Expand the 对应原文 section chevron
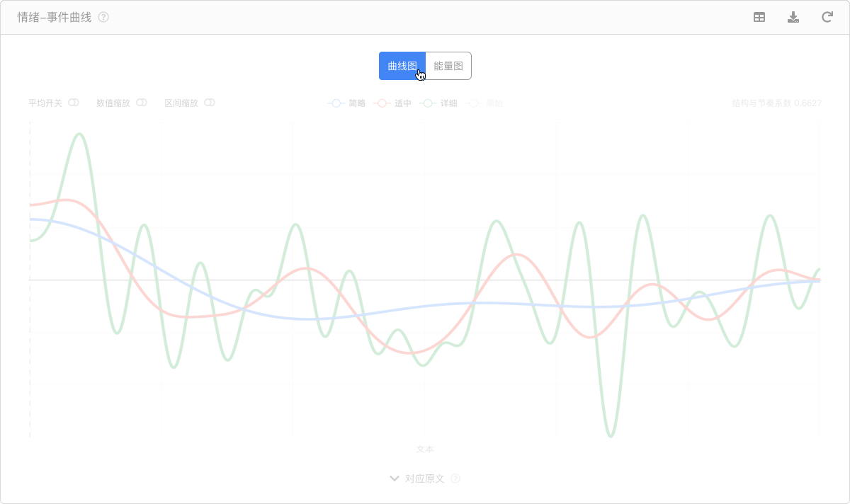This screenshot has height=504, width=850. coord(395,479)
